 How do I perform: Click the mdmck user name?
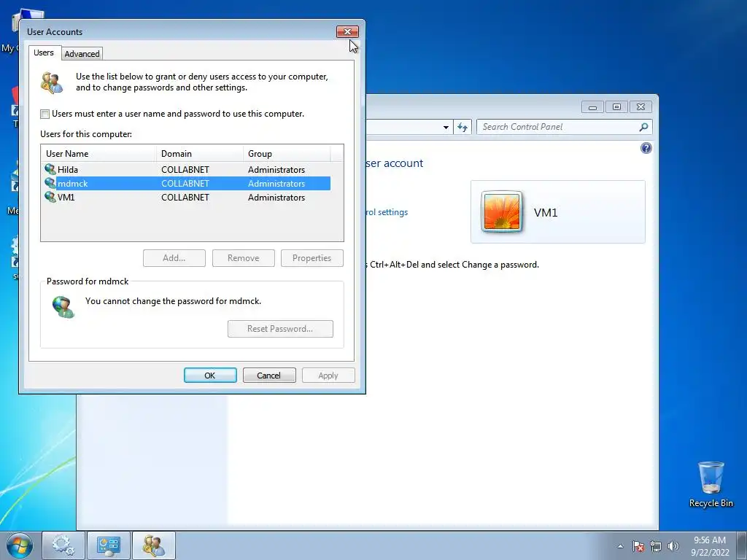tap(72, 183)
